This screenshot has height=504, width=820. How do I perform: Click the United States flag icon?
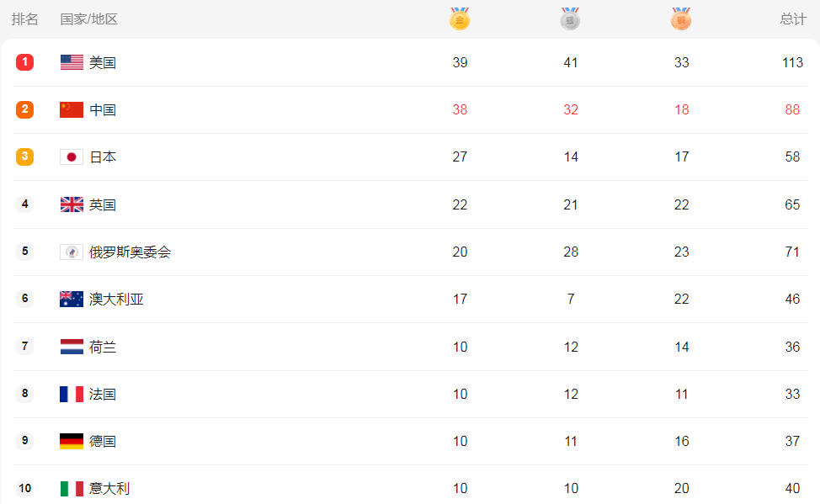[x=72, y=62]
